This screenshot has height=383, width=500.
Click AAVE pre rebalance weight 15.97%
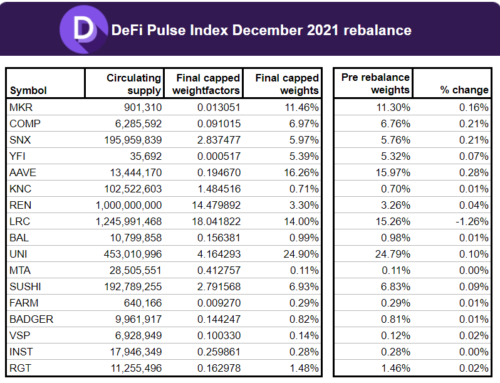393,173
